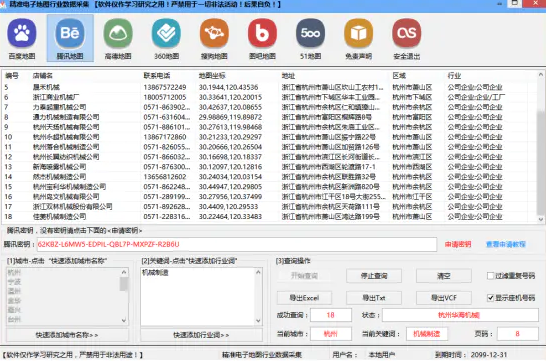Open the 51地图 500 icon
546x361 pixels.
310,33
